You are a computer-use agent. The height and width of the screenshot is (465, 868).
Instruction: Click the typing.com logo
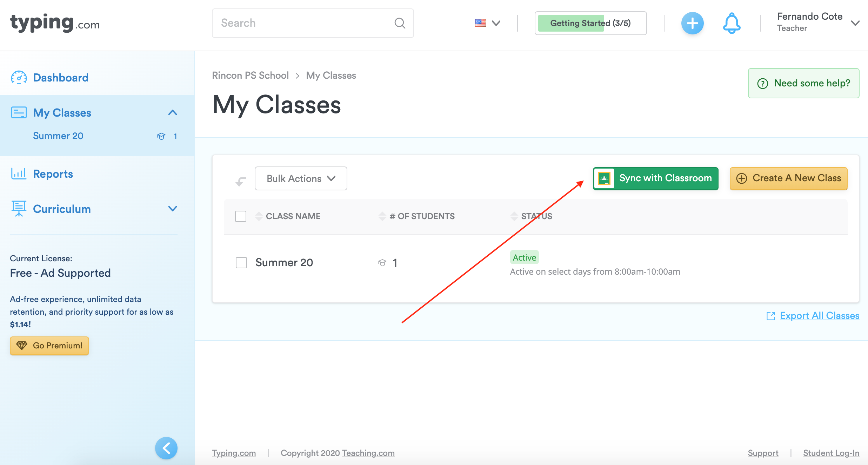(x=54, y=23)
